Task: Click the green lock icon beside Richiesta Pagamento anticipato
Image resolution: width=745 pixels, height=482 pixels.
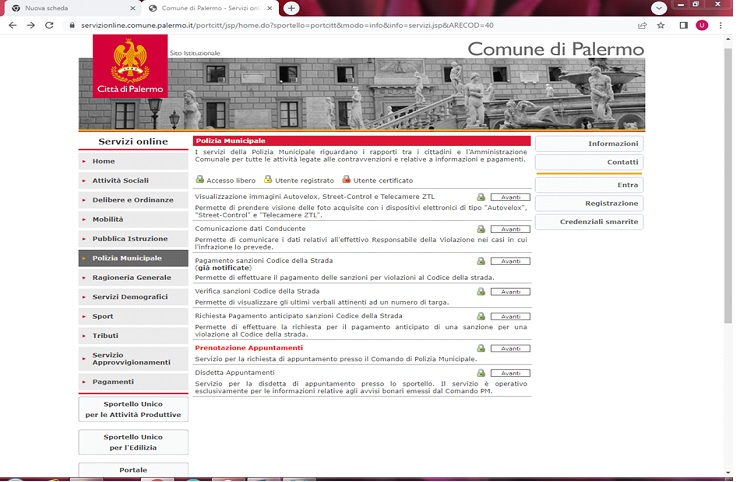Action: [x=481, y=316]
